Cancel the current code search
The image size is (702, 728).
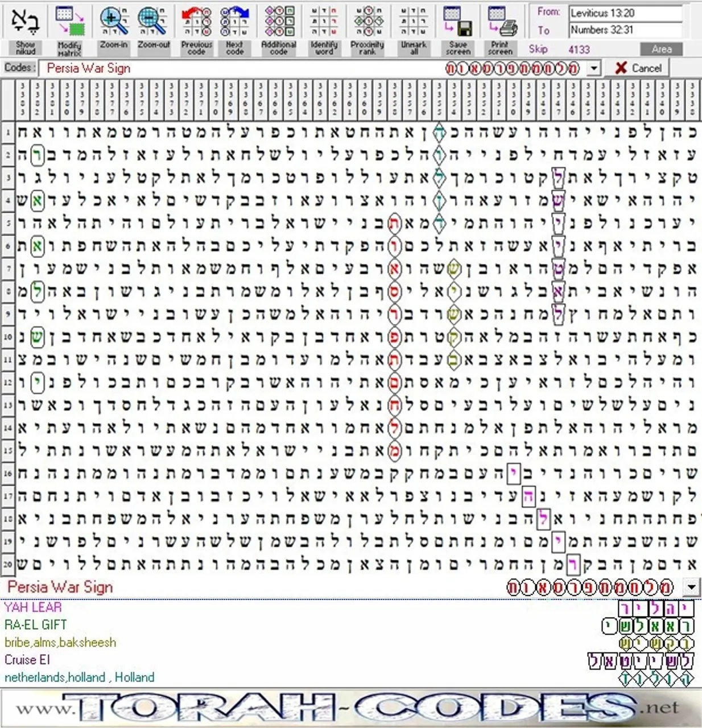[638, 68]
